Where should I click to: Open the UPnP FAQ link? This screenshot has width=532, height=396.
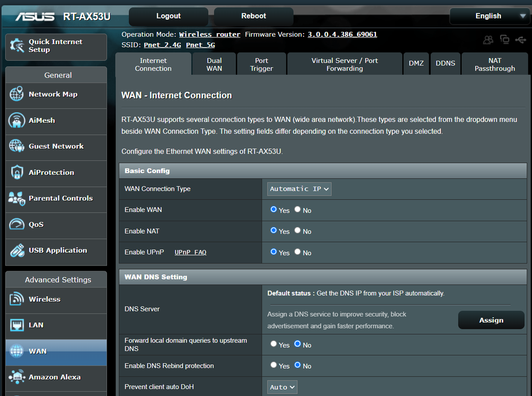click(190, 253)
